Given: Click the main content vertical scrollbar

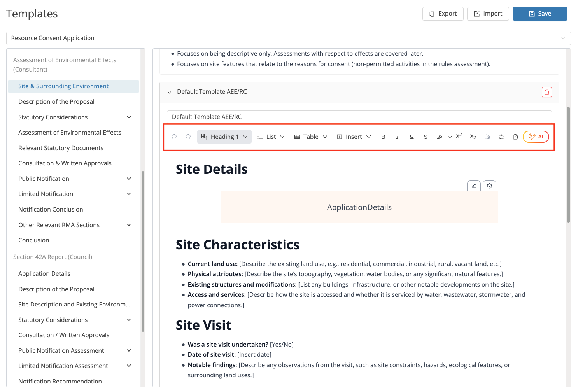Looking at the screenshot, I should (568, 164).
